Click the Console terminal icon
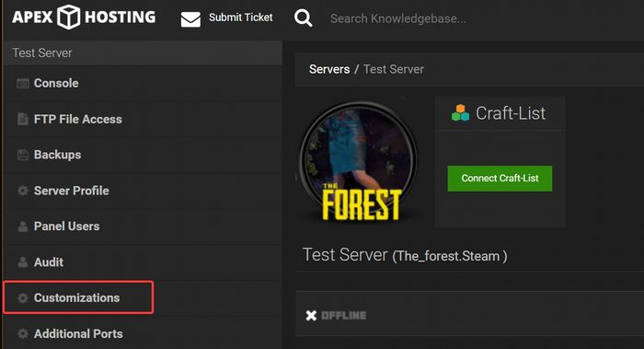Image resolution: width=644 pixels, height=349 pixels. [23, 84]
